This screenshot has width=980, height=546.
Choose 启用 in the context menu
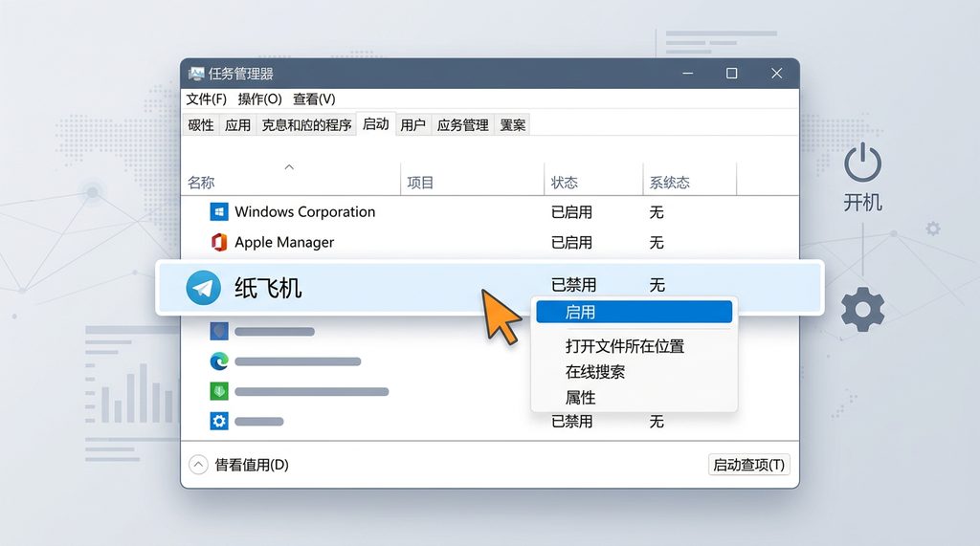pyautogui.click(x=634, y=312)
